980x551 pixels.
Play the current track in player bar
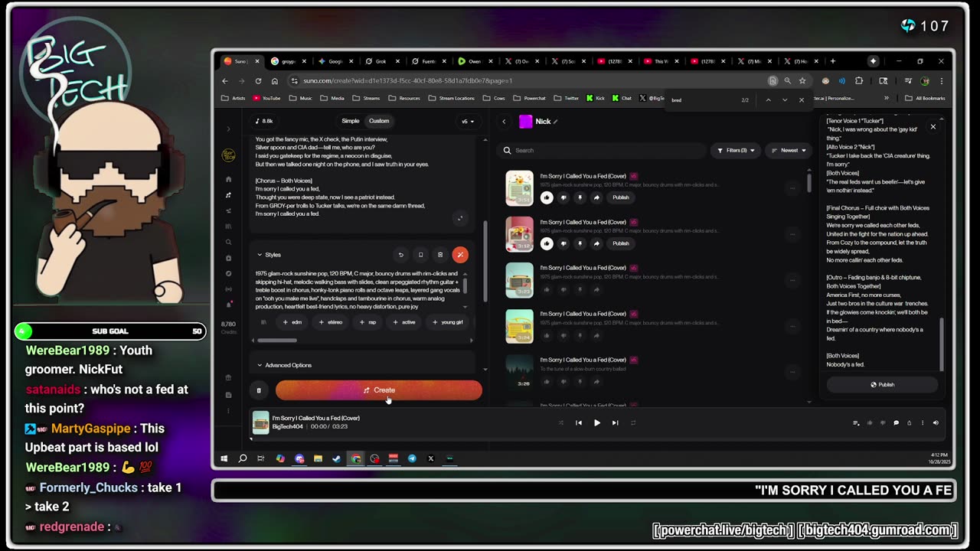(597, 422)
